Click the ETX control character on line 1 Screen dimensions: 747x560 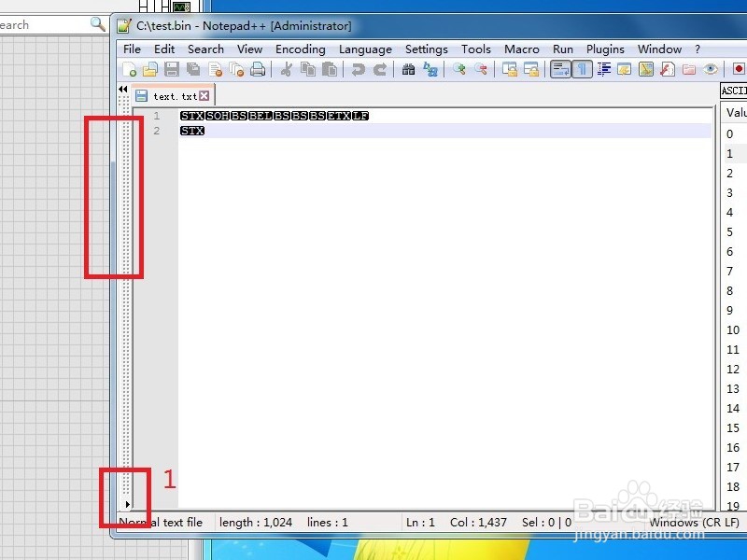pyautogui.click(x=339, y=116)
